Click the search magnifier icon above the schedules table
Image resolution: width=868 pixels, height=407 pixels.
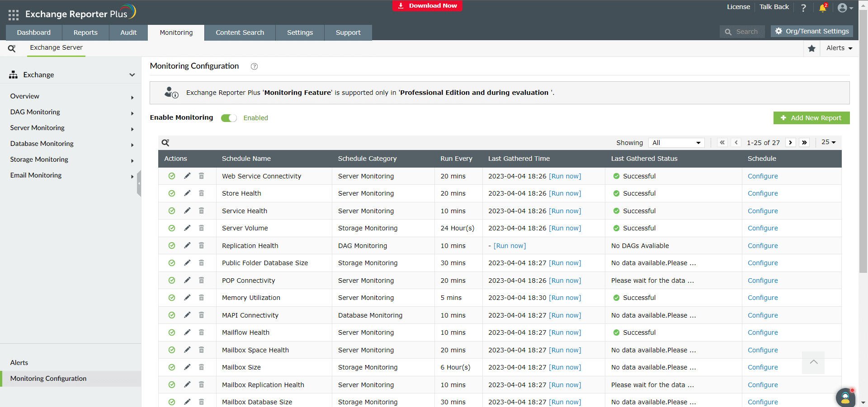165,142
